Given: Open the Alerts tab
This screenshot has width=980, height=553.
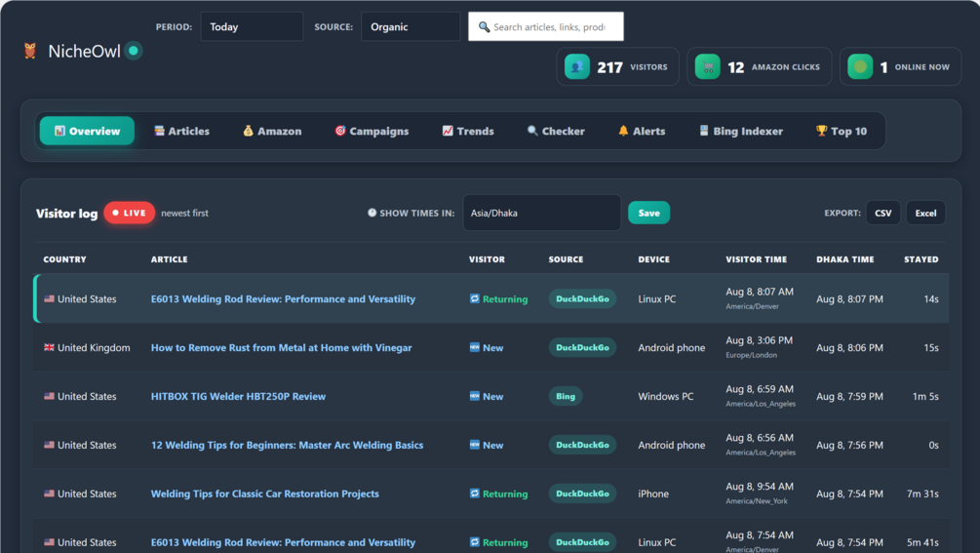Looking at the screenshot, I should point(642,131).
